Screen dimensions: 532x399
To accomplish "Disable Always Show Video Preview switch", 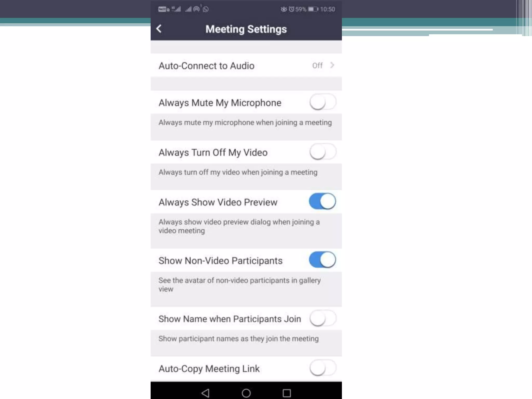I will coord(322,202).
